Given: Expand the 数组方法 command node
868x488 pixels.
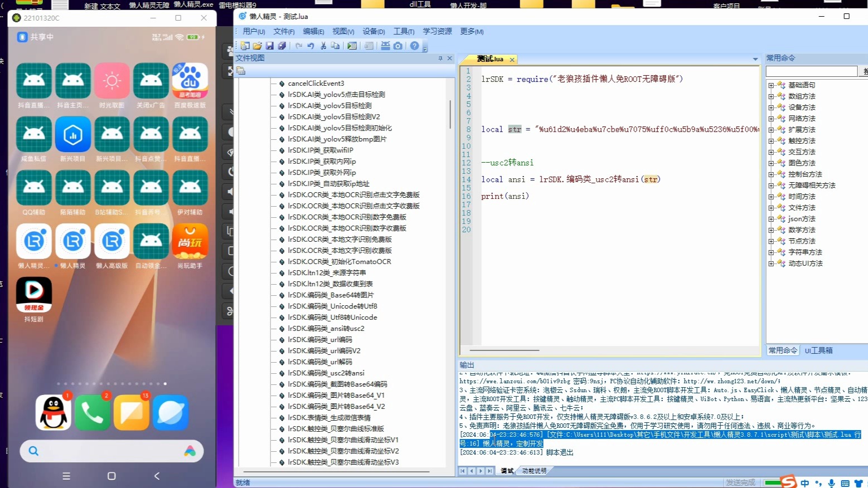Looking at the screenshot, I should point(771,96).
